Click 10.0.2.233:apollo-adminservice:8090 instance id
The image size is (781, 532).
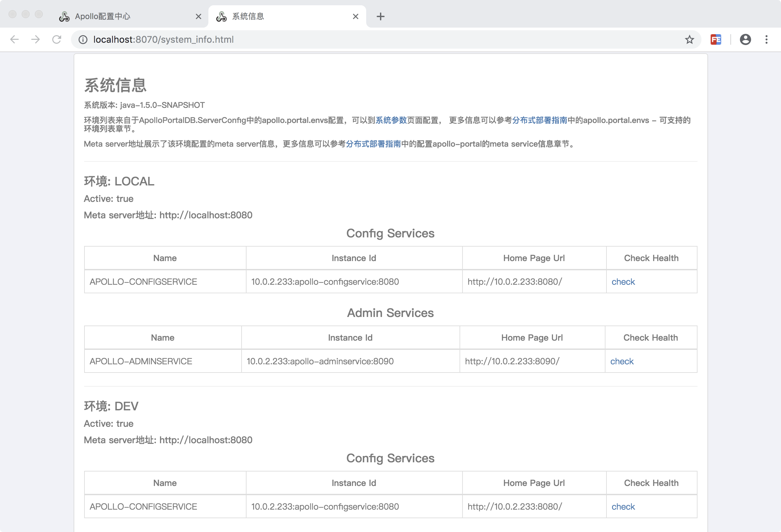pyautogui.click(x=320, y=361)
